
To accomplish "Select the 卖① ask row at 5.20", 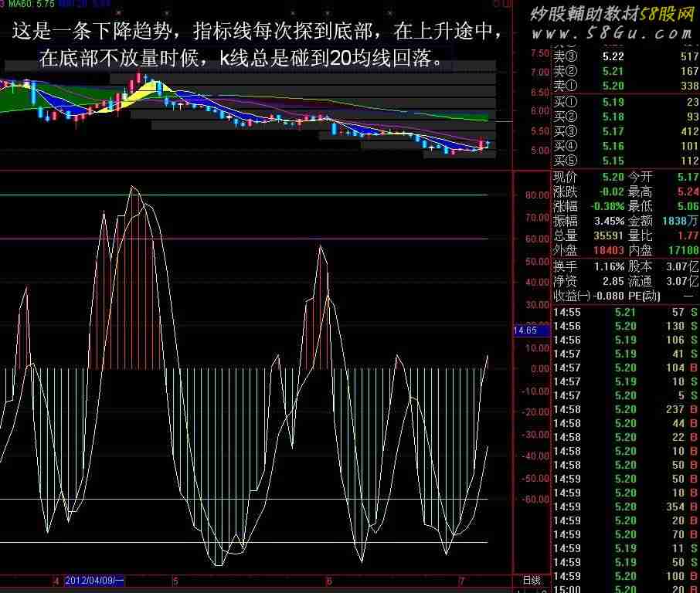I will [626, 86].
